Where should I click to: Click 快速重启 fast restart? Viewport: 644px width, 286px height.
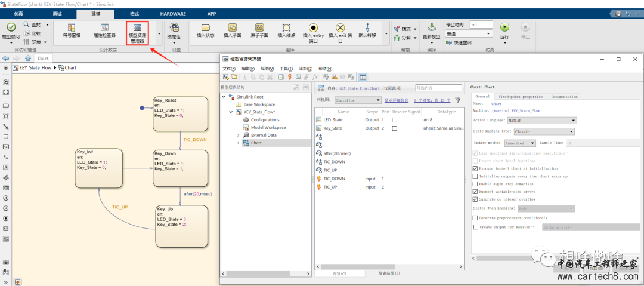click(x=459, y=42)
